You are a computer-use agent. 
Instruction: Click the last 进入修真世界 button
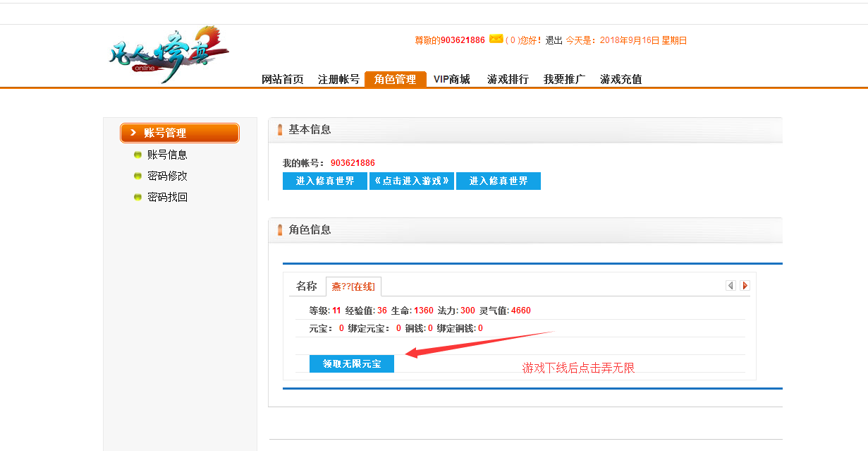(x=499, y=181)
